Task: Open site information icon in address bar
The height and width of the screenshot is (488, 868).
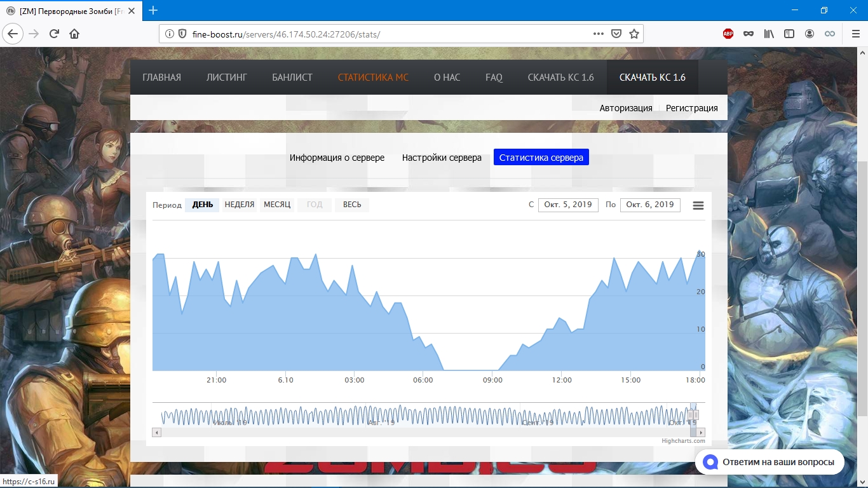Action: click(170, 34)
